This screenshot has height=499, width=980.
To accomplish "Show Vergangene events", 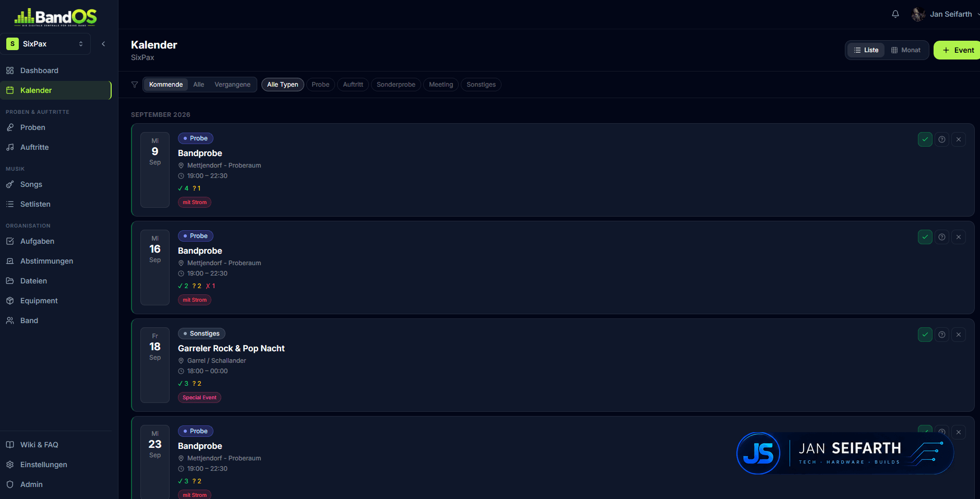I will click(232, 85).
